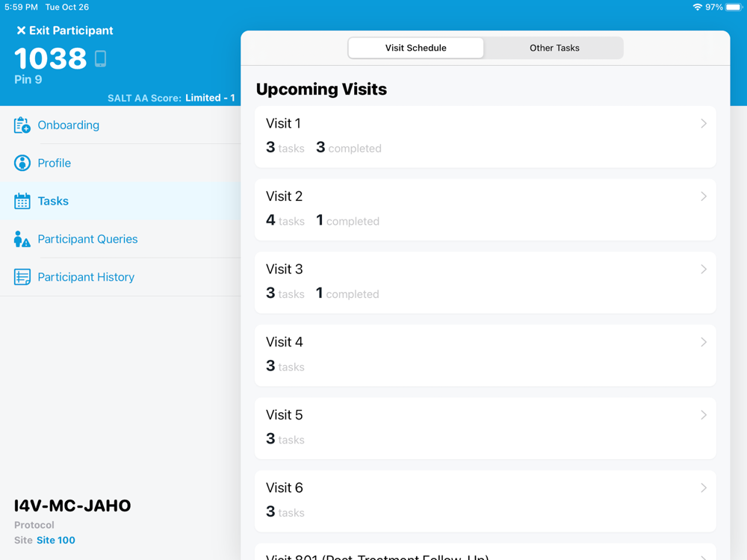Switch to the Visit Schedule tab
The image size is (747, 560).
tap(415, 48)
